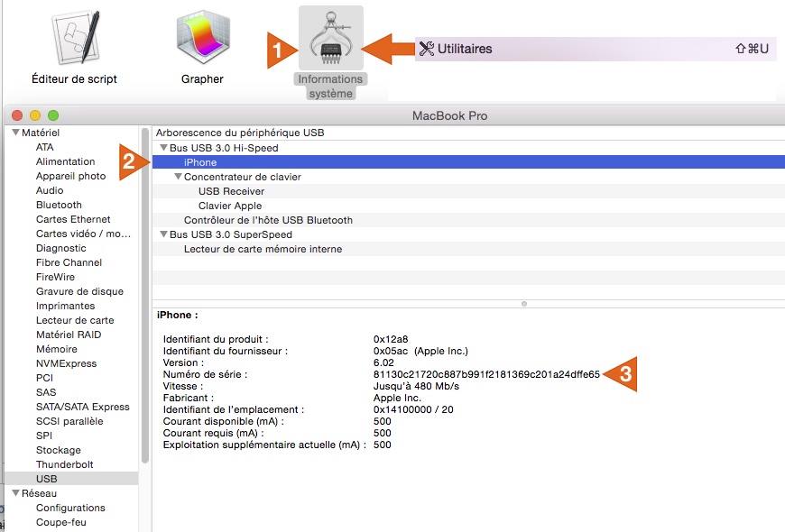Click the 'iPhone :' details heading

tap(177, 315)
